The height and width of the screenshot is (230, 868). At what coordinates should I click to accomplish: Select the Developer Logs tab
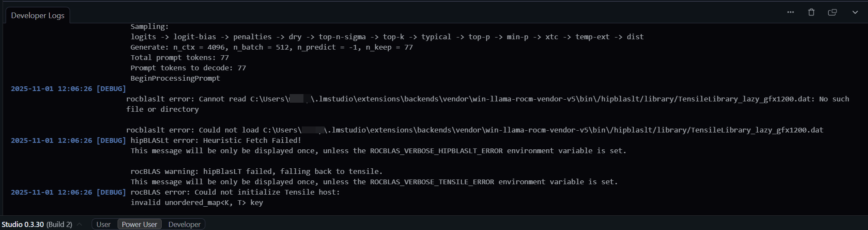click(x=38, y=16)
